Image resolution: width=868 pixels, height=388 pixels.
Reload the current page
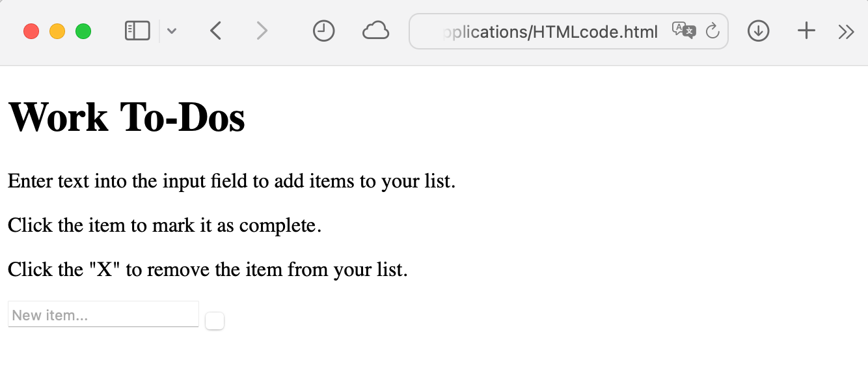(x=712, y=31)
